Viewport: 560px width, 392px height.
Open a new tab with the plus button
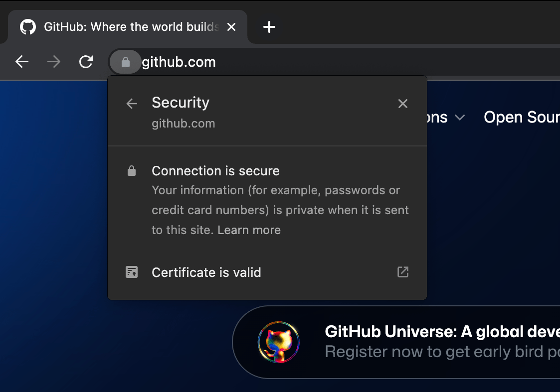pyautogui.click(x=269, y=27)
